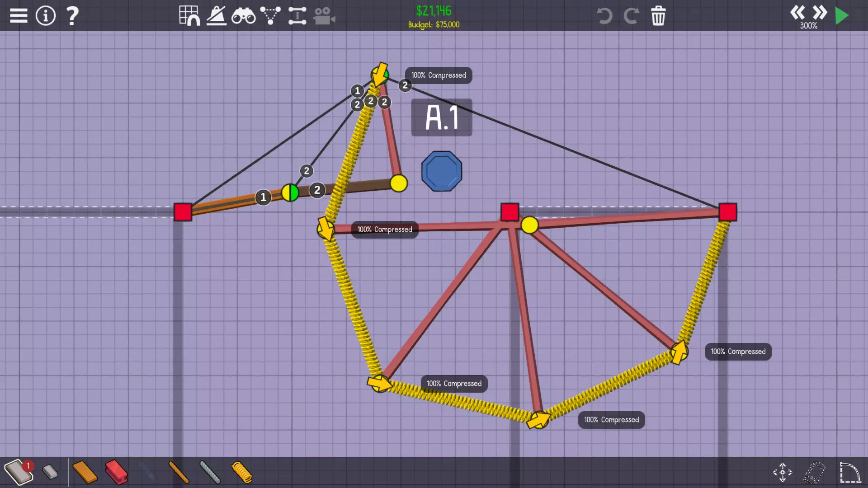868x488 pixels.
Task: Click the blue octagon checkpoint marker
Action: [x=442, y=171]
